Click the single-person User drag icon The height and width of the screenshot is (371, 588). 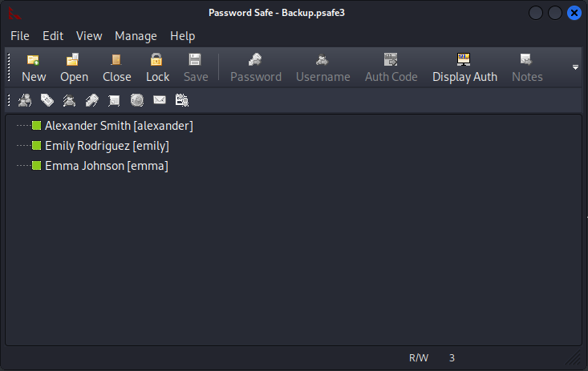click(69, 100)
